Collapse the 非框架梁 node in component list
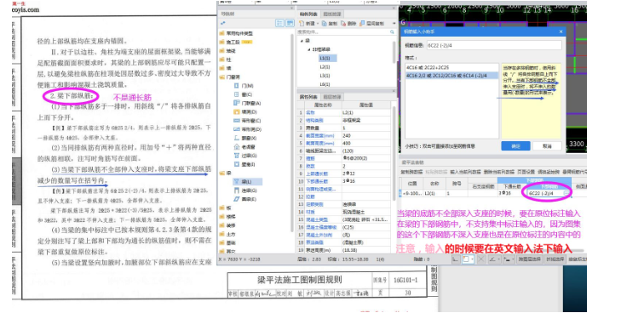644x313 pixels. [x=309, y=49]
